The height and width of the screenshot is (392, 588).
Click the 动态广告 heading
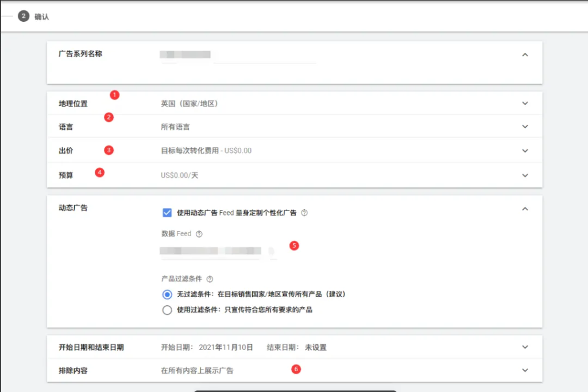pos(73,207)
